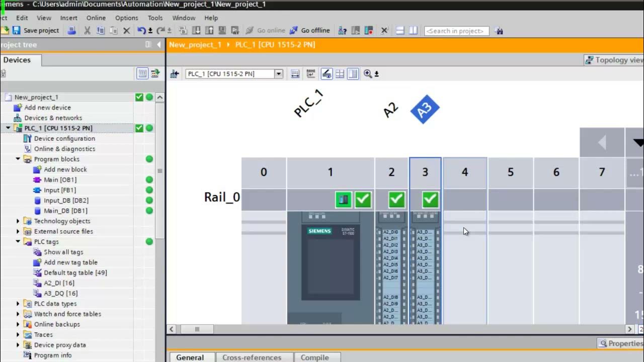Switch to the Cross-references tab

coord(252,357)
